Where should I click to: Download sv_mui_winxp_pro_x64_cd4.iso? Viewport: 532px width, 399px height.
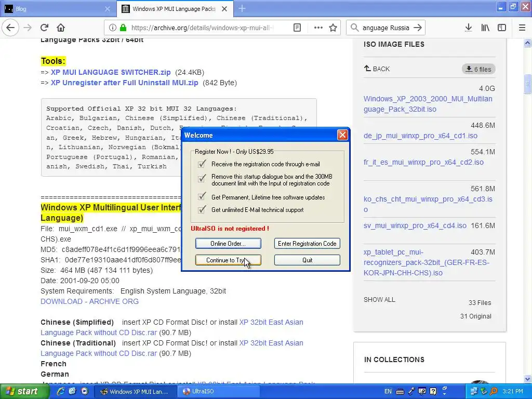pos(415,225)
